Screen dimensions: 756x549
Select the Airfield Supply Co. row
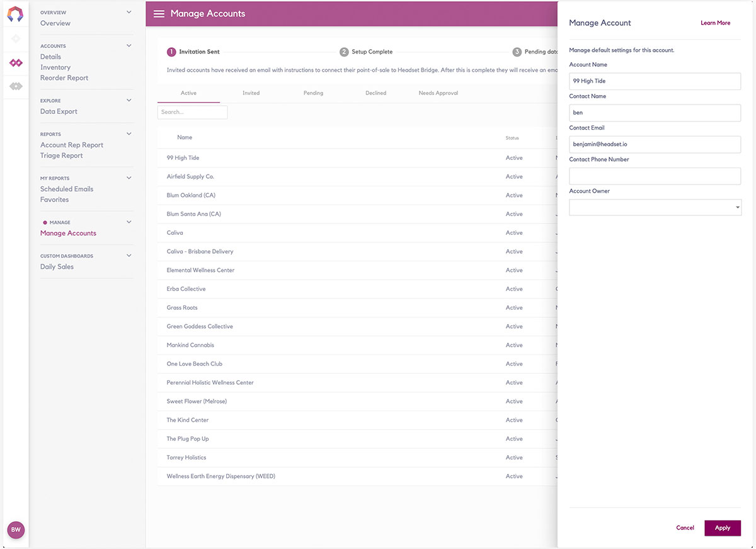pos(357,177)
